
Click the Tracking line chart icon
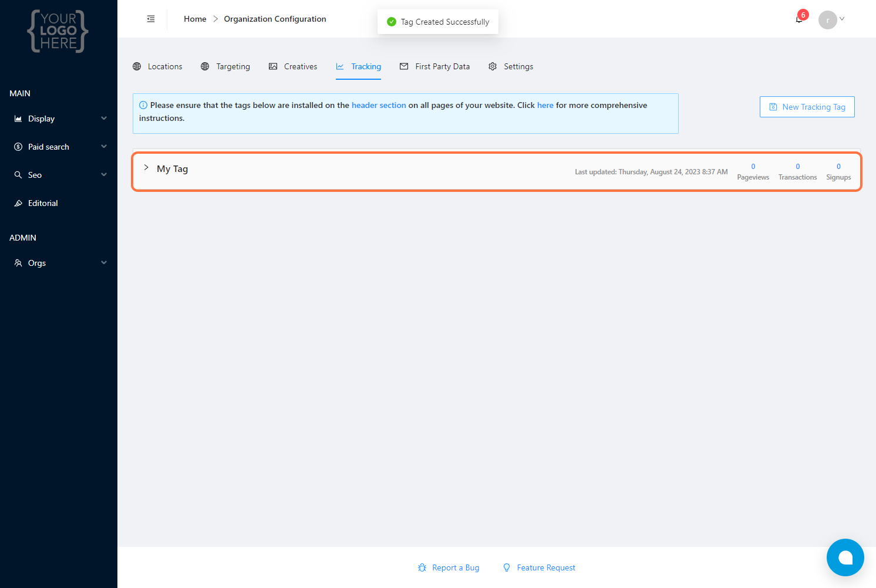340,66
